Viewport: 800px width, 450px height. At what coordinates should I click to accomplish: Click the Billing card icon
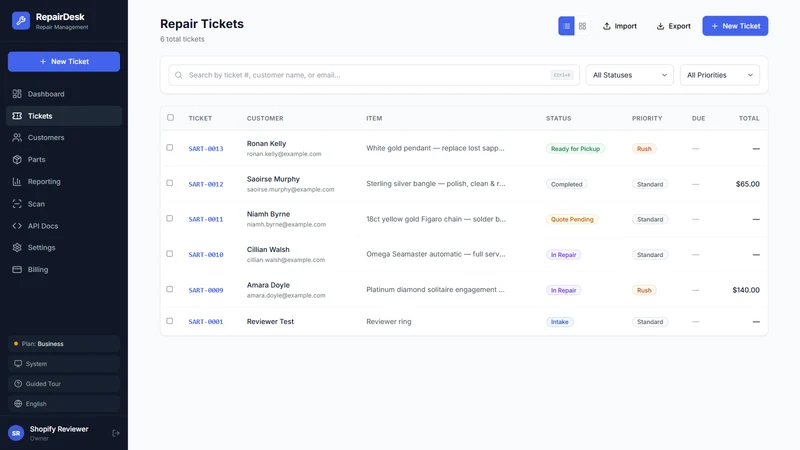click(17, 269)
